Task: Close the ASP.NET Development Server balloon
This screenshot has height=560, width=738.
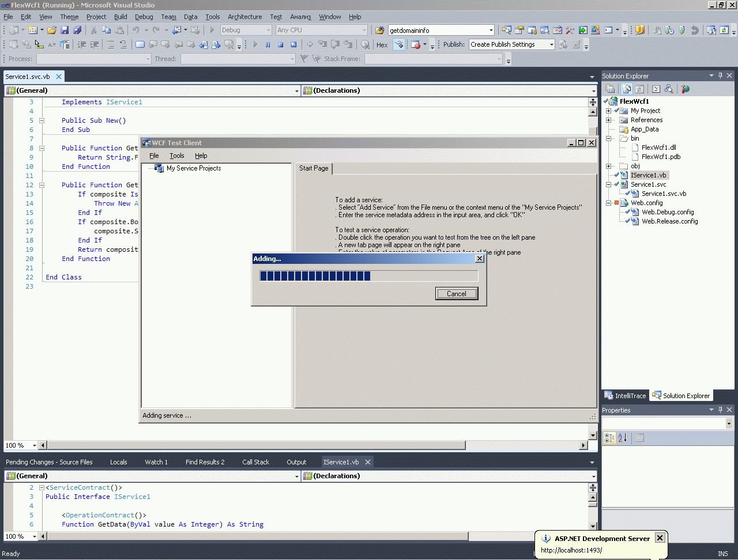Action: tap(660, 538)
